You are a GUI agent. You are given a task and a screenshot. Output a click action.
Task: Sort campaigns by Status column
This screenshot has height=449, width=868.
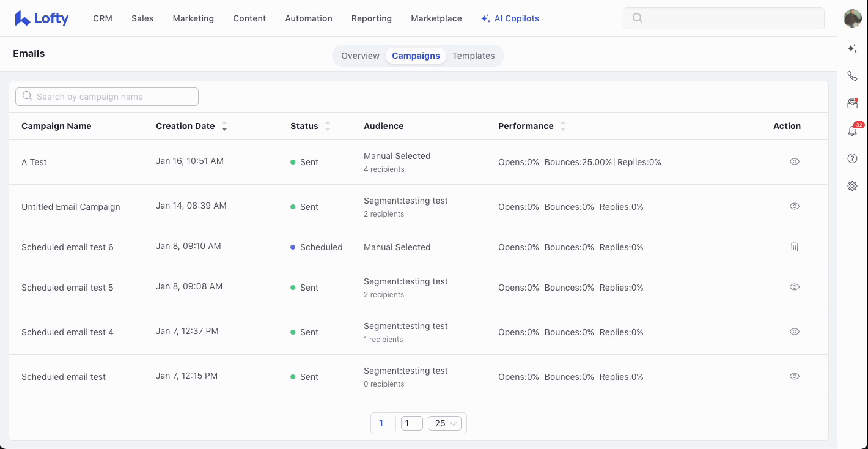tap(327, 127)
